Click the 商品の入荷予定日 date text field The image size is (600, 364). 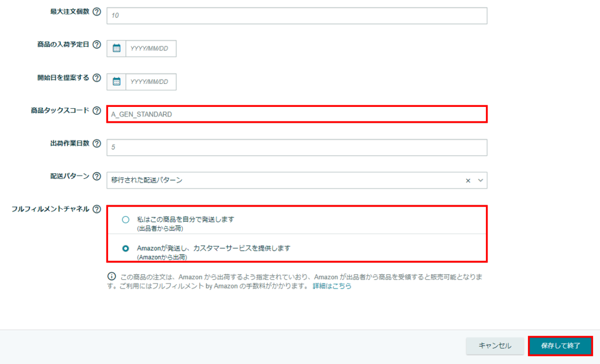(x=150, y=48)
